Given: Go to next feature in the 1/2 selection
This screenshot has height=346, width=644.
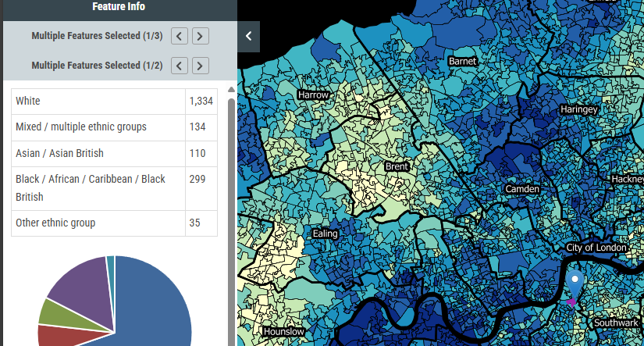Looking at the screenshot, I should pos(201,66).
